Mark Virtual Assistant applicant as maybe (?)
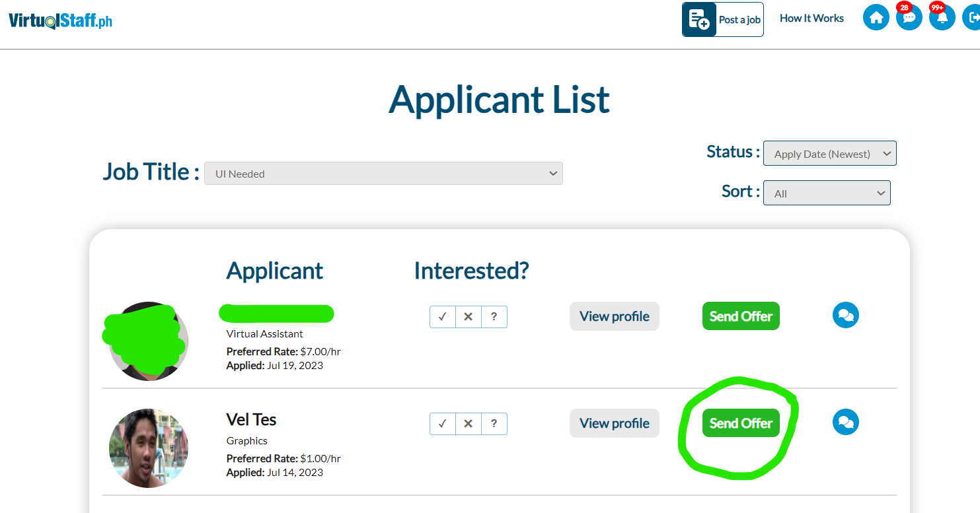 (x=494, y=317)
